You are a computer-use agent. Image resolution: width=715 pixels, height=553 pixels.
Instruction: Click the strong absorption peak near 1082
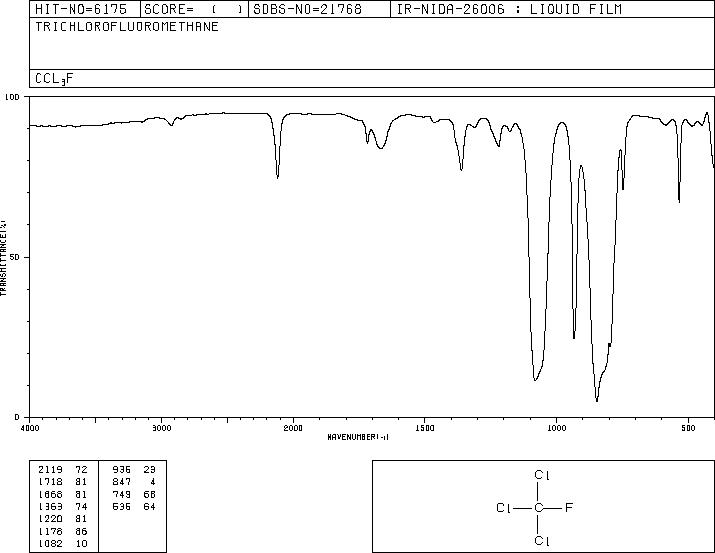535,379
